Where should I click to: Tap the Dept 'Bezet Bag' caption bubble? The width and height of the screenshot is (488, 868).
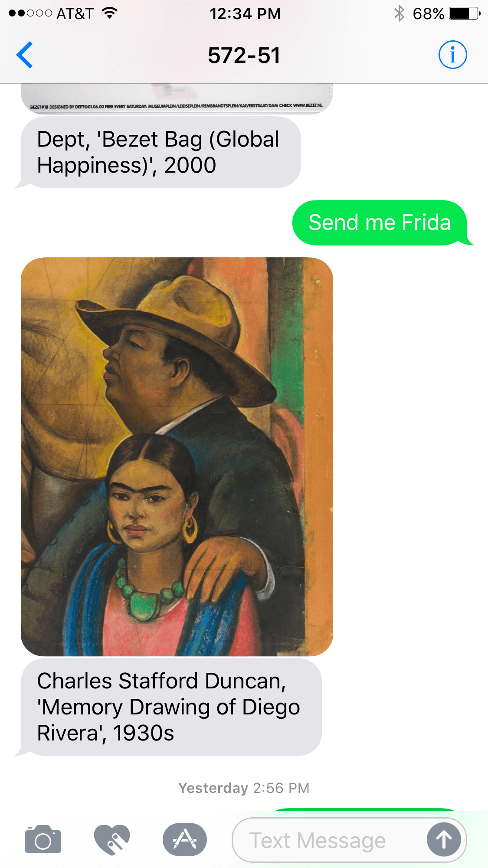pos(158,152)
